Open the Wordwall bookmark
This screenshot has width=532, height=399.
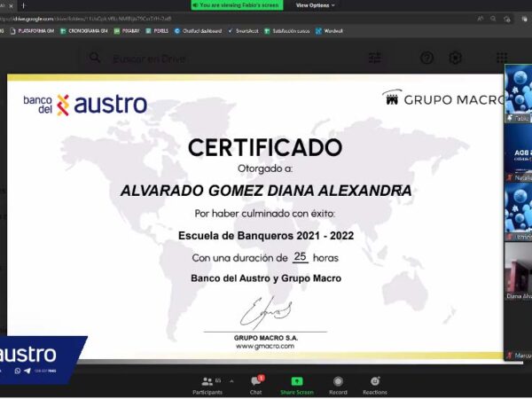330,31
